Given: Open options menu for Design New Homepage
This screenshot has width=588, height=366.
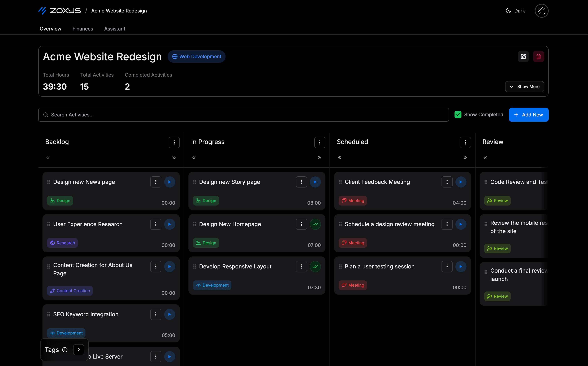Looking at the screenshot, I should (301, 224).
